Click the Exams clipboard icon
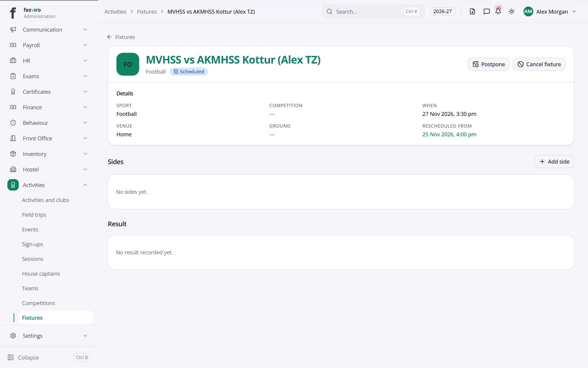Image resolution: width=588 pixels, height=368 pixels. [x=13, y=76]
